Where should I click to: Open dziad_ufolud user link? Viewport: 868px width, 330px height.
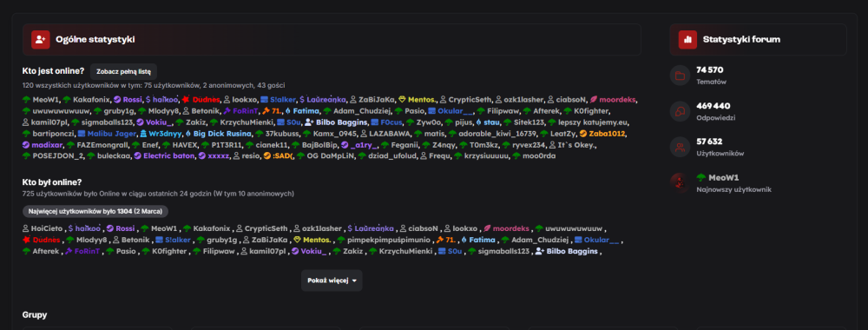tap(392, 156)
